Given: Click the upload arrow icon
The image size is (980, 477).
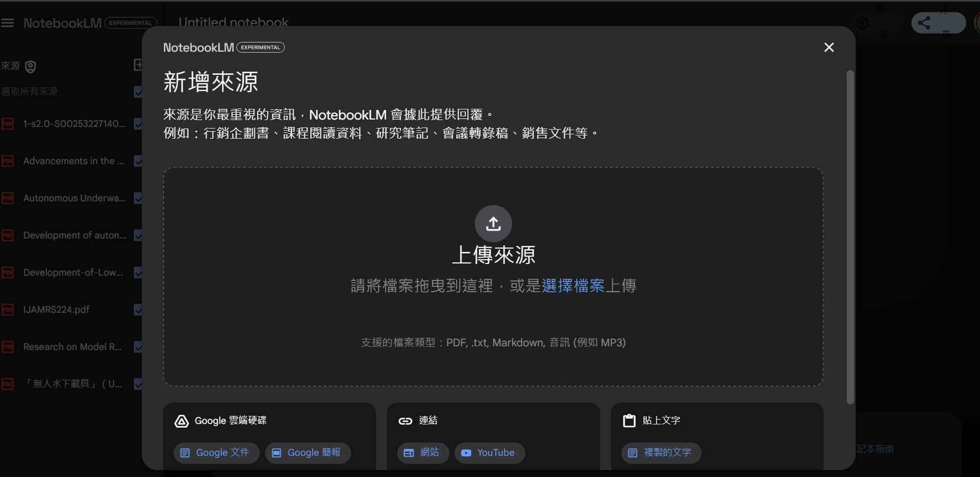Looking at the screenshot, I should pyautogui.click(x=493, y=224).
